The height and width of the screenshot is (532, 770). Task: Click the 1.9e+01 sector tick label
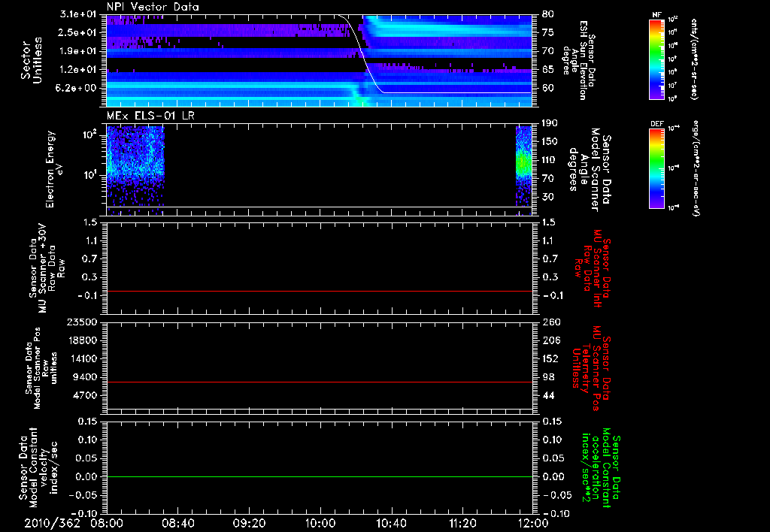click(x=77, y=51)
